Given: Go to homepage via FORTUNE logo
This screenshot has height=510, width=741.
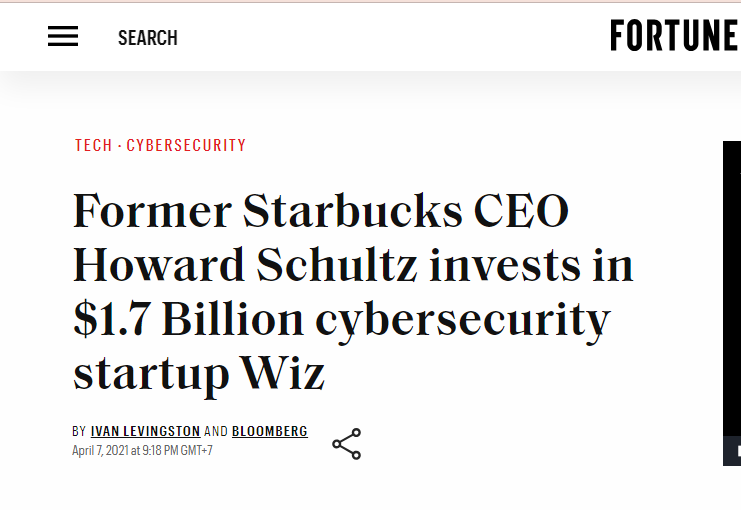Looking at the screenshot, I should (x=675, y=35).
